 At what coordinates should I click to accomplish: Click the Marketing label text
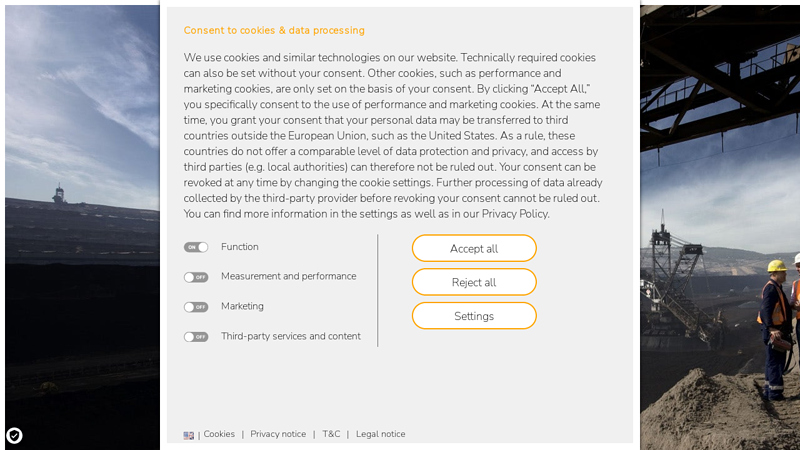click(x=242, y=306)
